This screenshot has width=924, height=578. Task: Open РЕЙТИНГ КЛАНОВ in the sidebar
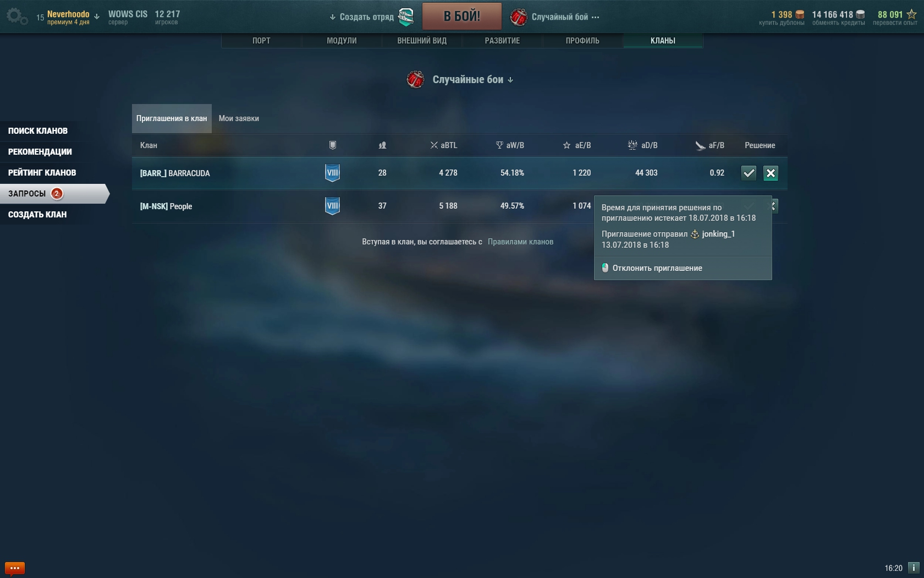[42, 173]
